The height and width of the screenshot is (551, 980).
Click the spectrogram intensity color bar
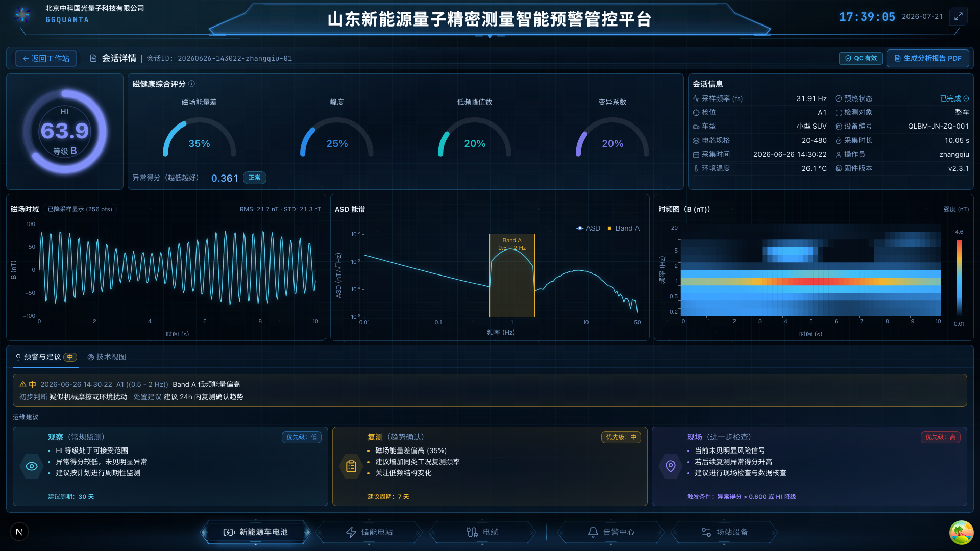coord(959,278)
